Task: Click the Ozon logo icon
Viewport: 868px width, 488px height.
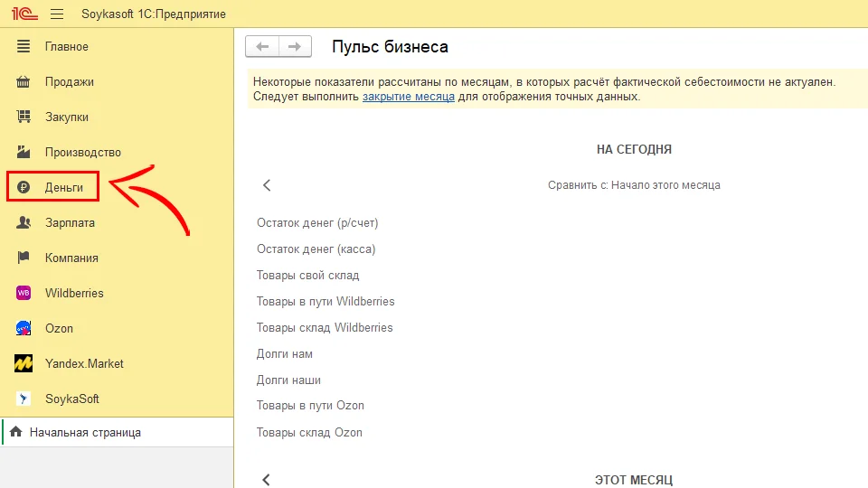Action: (x=24, y=328)
